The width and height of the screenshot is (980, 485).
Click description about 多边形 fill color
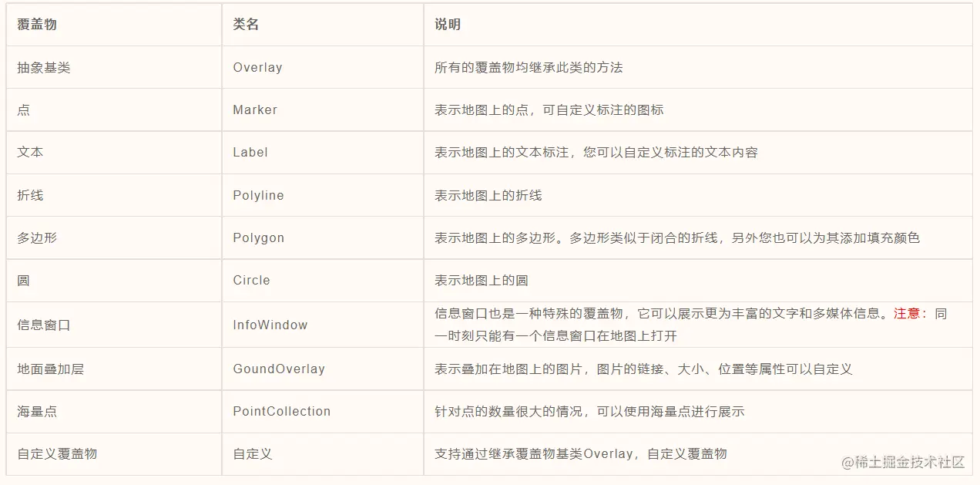(677, 238)
